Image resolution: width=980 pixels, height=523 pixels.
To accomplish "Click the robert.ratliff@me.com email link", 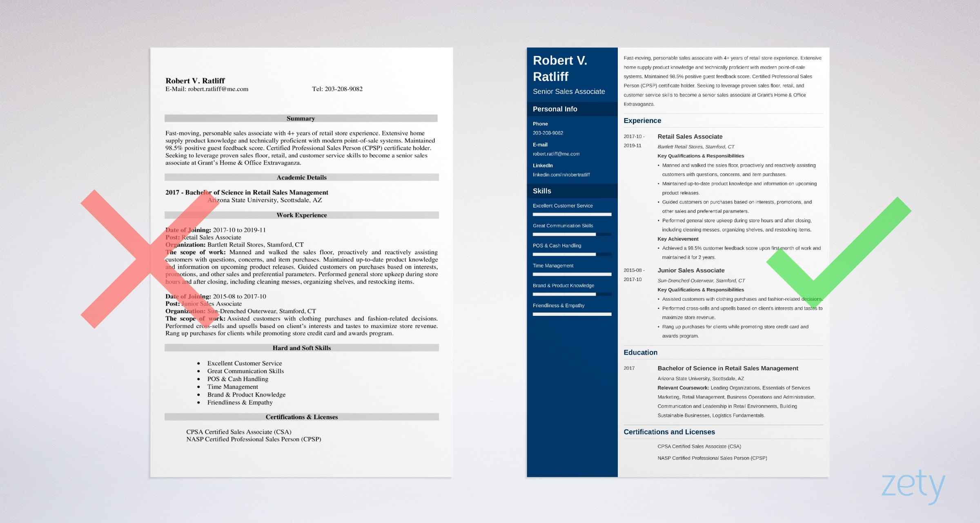I will coord(555,154).
